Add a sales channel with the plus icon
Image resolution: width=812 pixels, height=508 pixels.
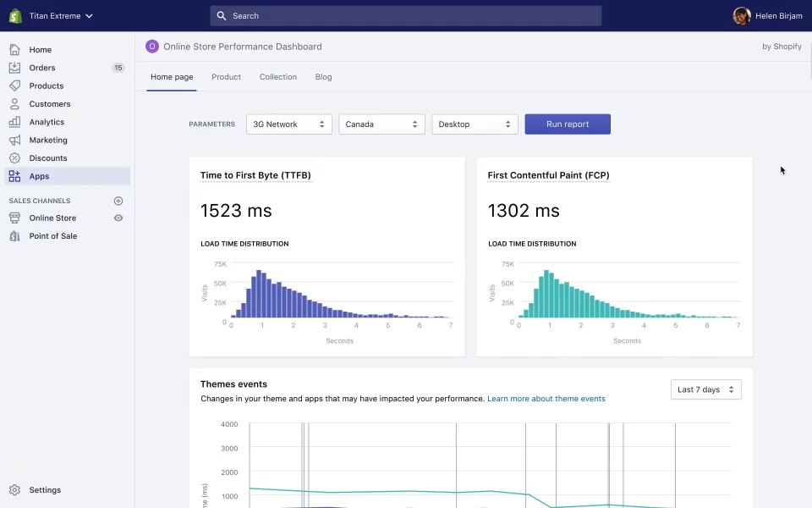[x=118, y=200]
